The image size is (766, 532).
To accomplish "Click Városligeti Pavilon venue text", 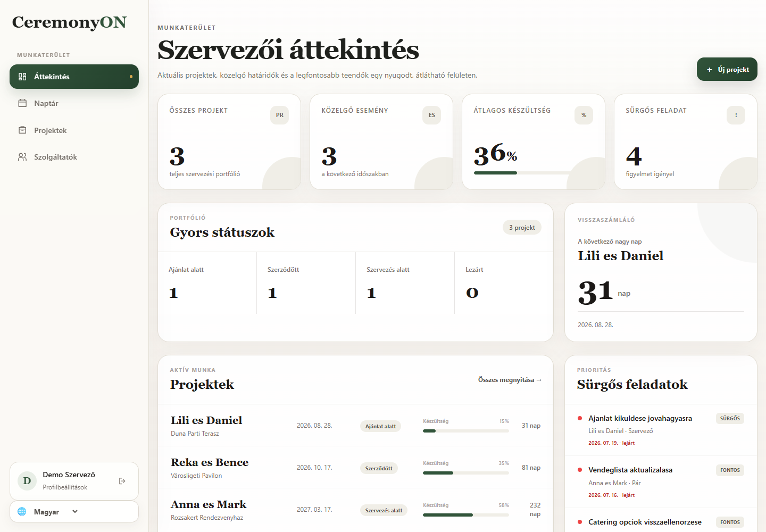I will click(196, 476).
